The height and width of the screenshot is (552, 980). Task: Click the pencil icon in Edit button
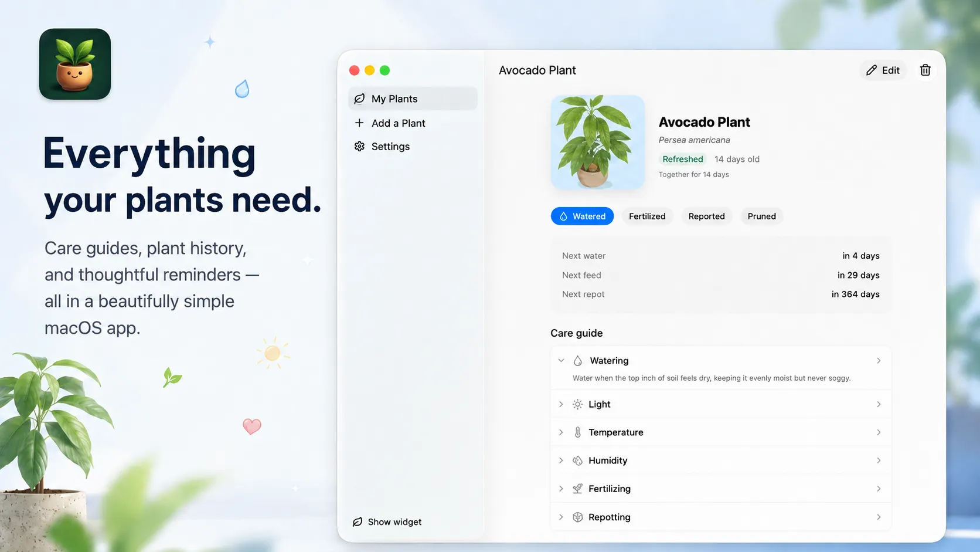872,70
